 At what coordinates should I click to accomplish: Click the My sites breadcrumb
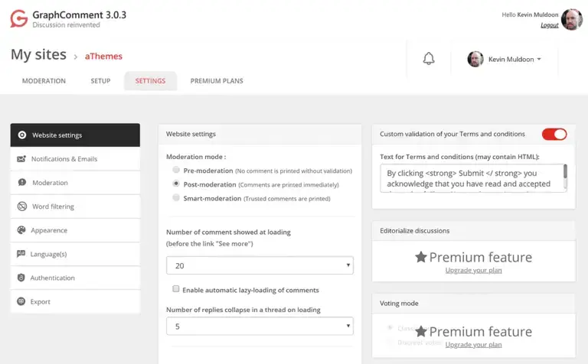(x=38, y=54)
